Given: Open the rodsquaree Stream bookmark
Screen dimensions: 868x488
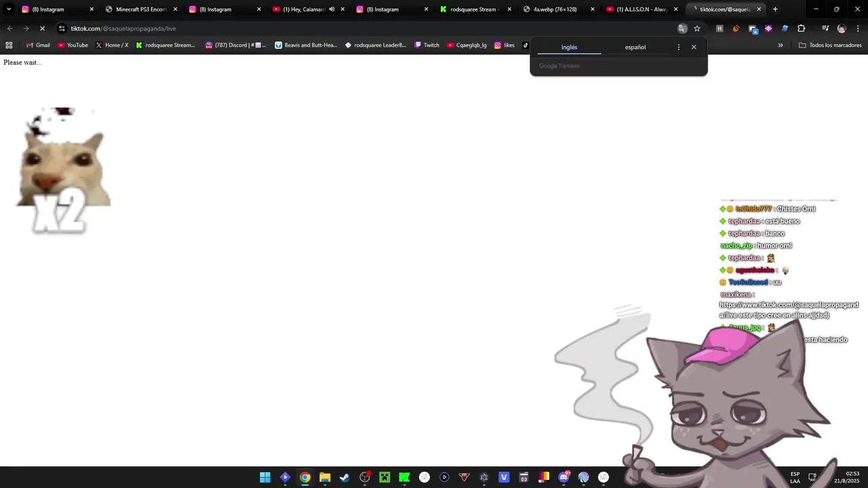Looking at the screenshot, I should (x=165, y=45).
